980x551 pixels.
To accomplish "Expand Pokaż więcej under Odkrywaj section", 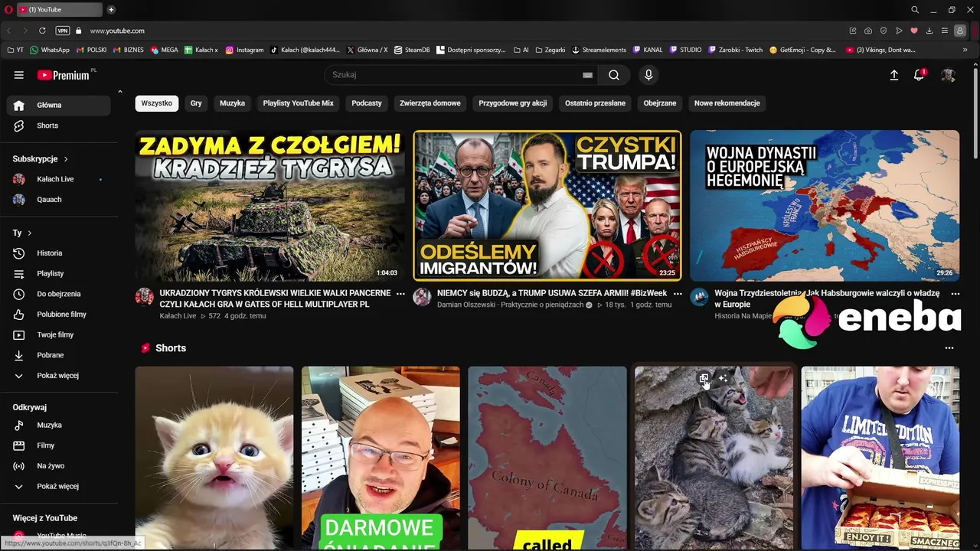I will 58,487.
